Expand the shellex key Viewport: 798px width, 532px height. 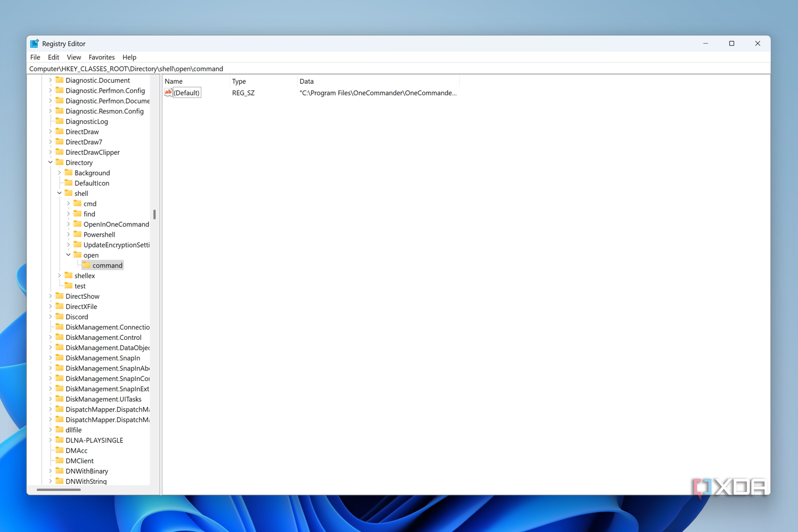click(59, 275)
